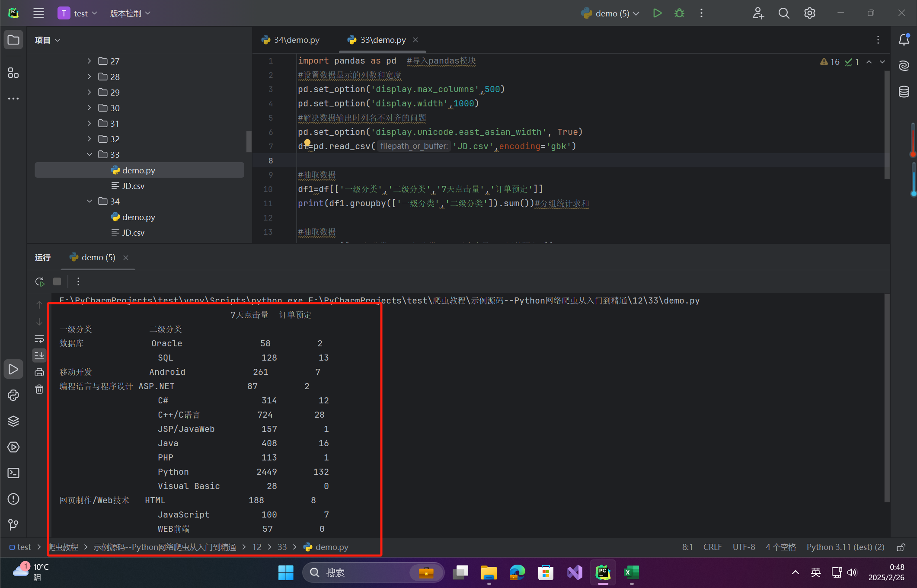The height and width of the screenshot is (588, 917).
Task: Collapse folder 33 in the project tree
Action: [x=89, y=155]
